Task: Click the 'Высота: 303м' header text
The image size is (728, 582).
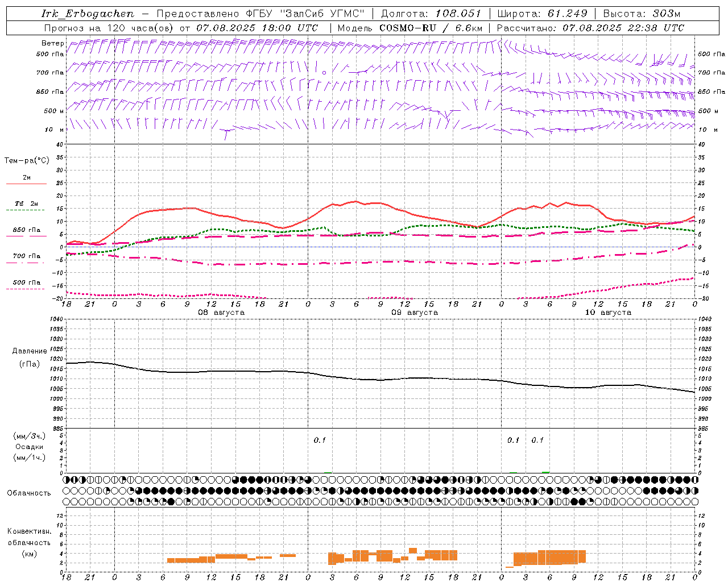Action: pyautogui.click(x=642, y=14)
